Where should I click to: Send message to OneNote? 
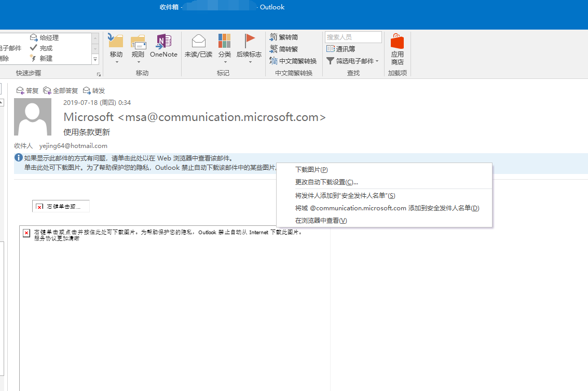coord(163,46)
